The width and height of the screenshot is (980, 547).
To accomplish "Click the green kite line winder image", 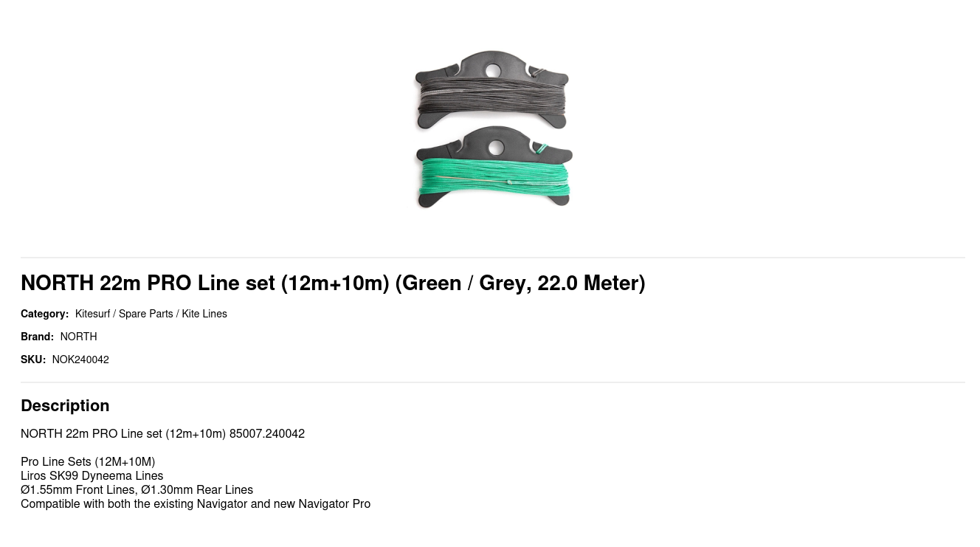I will click(494, 168).
